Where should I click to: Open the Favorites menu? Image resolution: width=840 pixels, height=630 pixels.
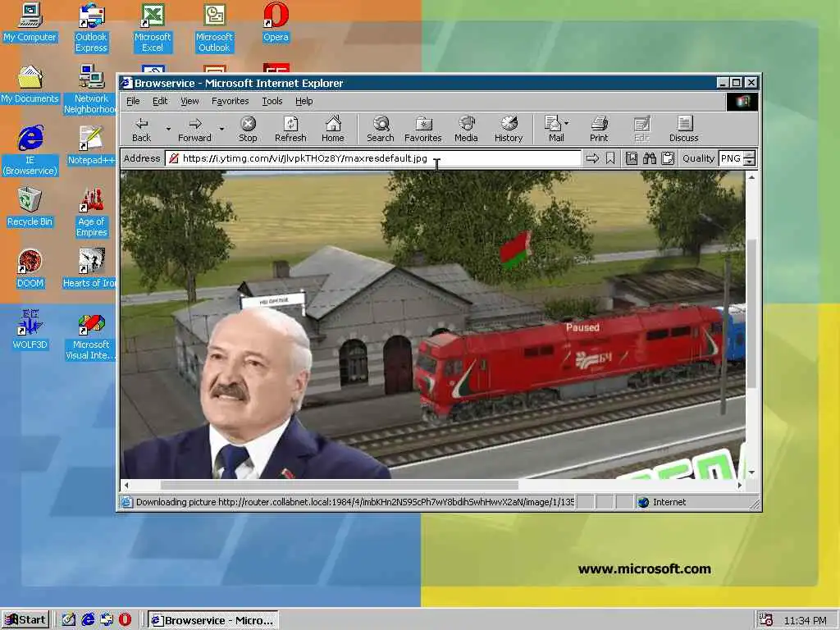(230, 101)
